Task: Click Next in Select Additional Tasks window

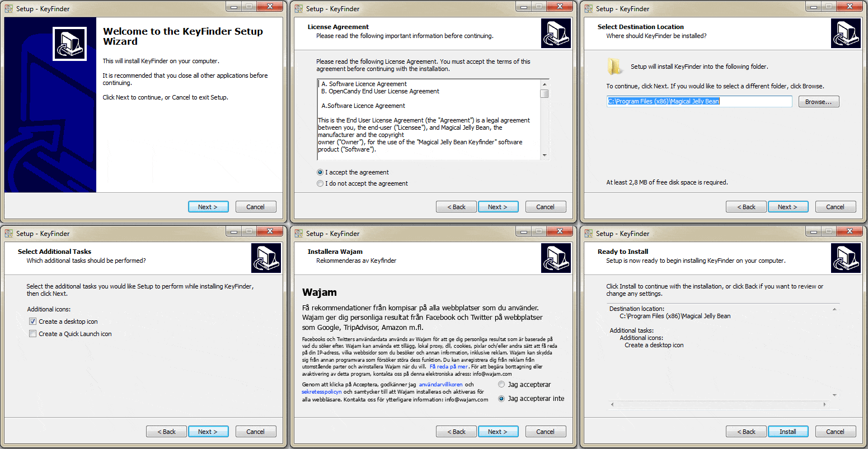Action: pyautogui.click(x=208, y=431)
